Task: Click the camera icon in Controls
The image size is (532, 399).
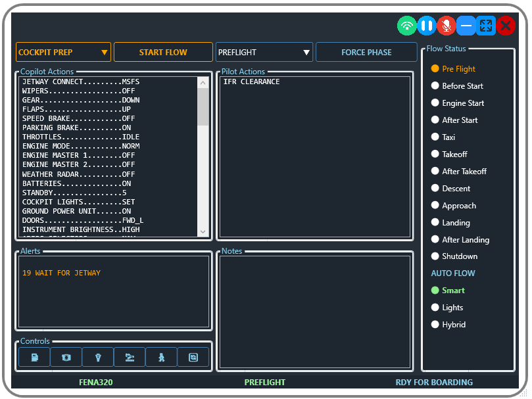Action: click(66, 357)
